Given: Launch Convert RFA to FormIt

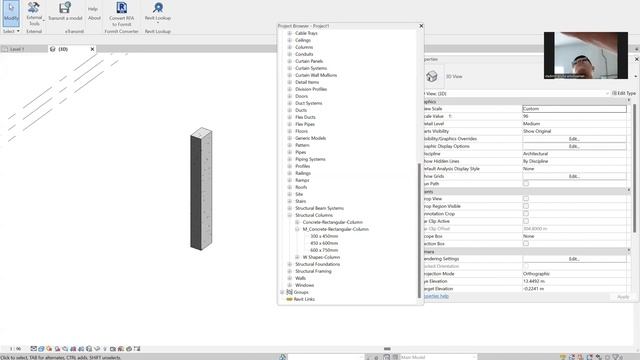Looking at the screenshot, I should tap(121, 13).
